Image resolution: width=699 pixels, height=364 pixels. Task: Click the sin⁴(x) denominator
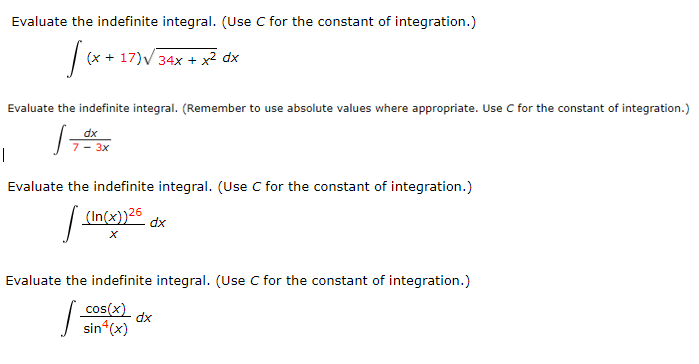point(105,328)
